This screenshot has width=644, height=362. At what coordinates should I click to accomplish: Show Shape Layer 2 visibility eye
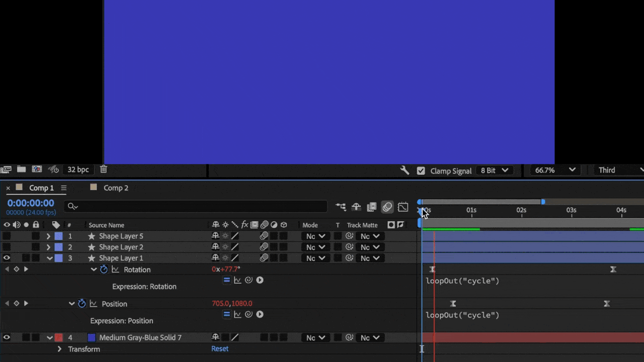7,247
